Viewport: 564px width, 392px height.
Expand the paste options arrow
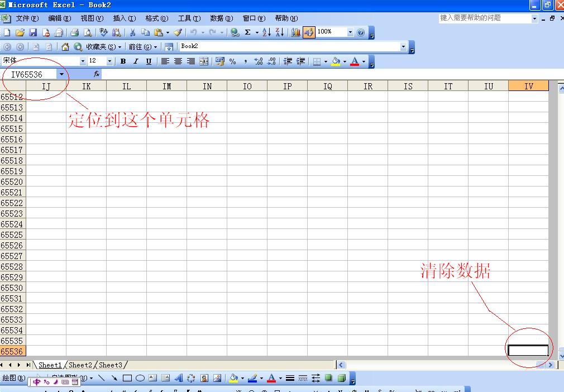point(168,32)
